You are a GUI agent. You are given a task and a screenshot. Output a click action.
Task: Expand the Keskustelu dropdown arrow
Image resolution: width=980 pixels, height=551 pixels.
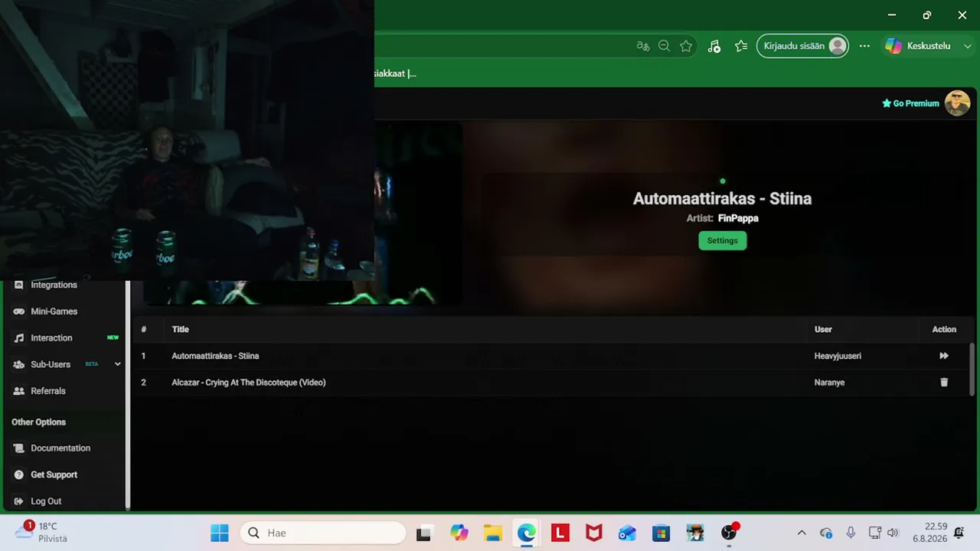click(x=968, y=46)
